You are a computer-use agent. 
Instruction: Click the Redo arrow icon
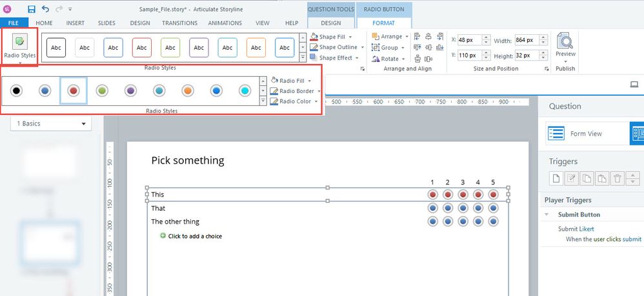[58, 8]
